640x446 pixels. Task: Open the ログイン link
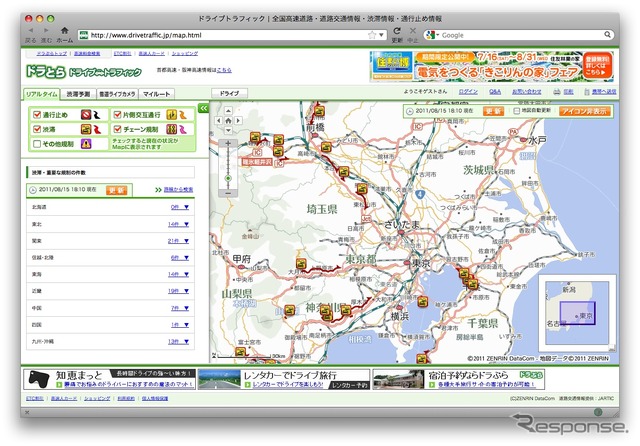(x=468, y=92)
